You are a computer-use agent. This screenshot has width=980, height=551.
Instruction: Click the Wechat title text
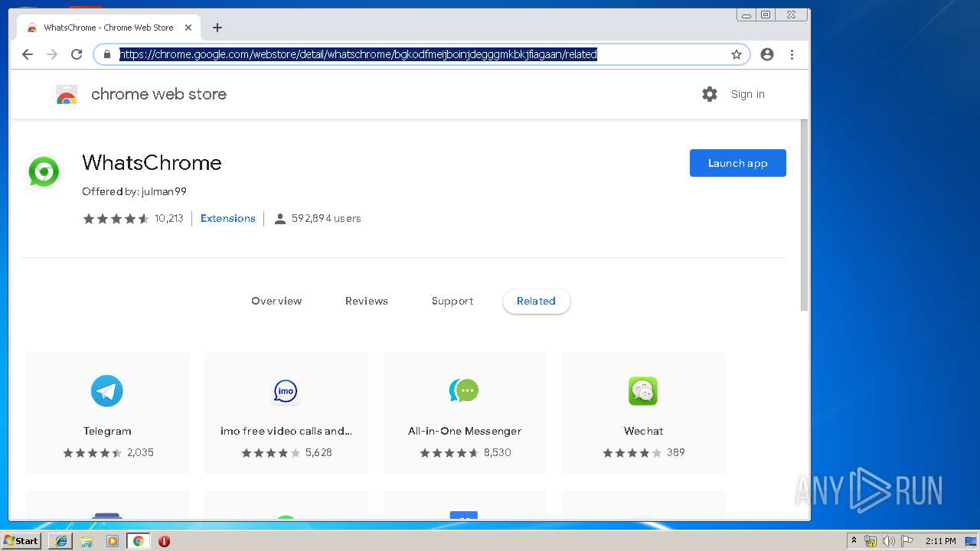click(x=643, y=431)
